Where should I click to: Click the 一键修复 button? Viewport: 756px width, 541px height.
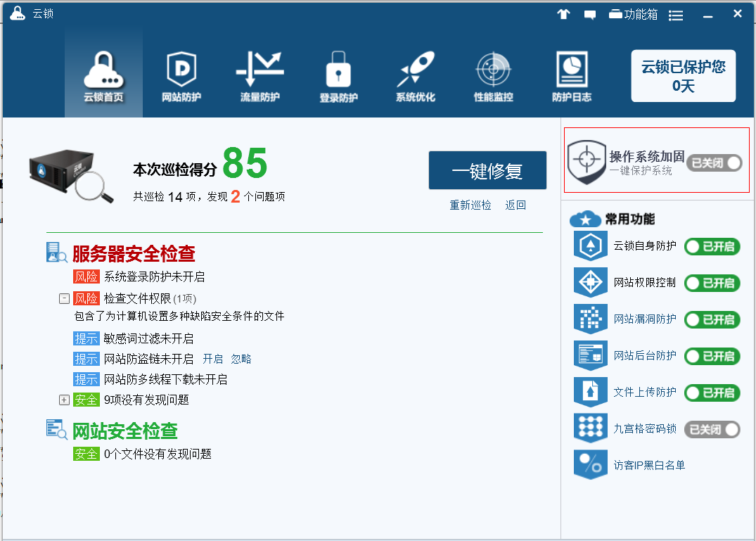point(487,170)
